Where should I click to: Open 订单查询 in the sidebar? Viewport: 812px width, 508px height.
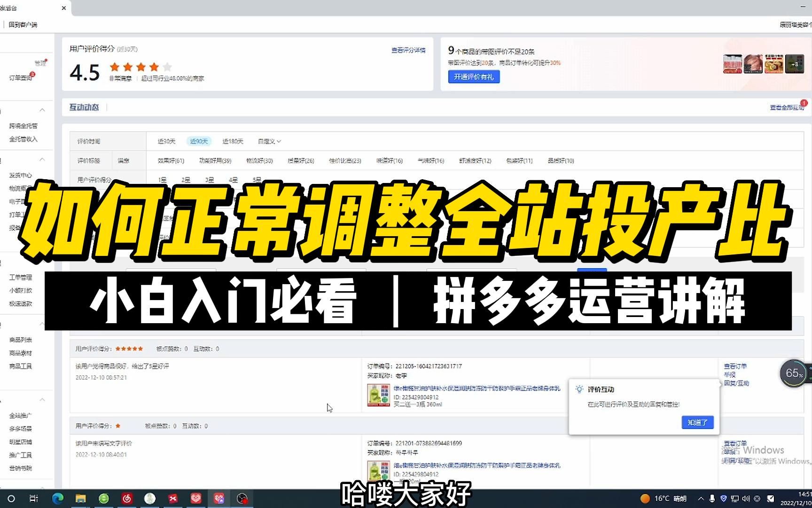[x=21, y=78]
